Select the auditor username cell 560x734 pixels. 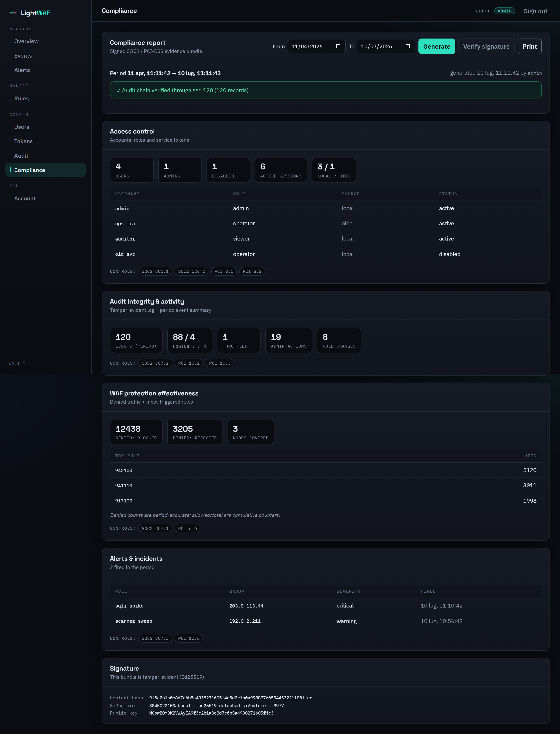(125, 239)
